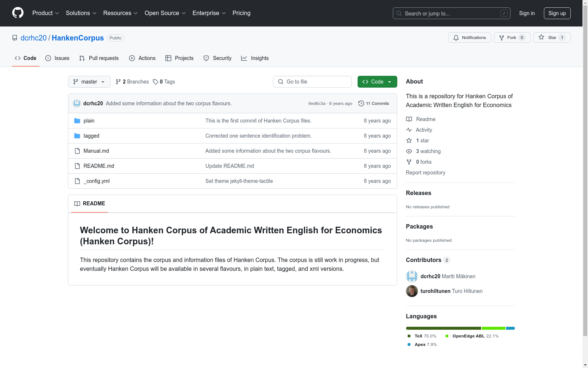Click the file icon for README.md
This screenshot has width=588, height=368.
[x=77, y=166]
